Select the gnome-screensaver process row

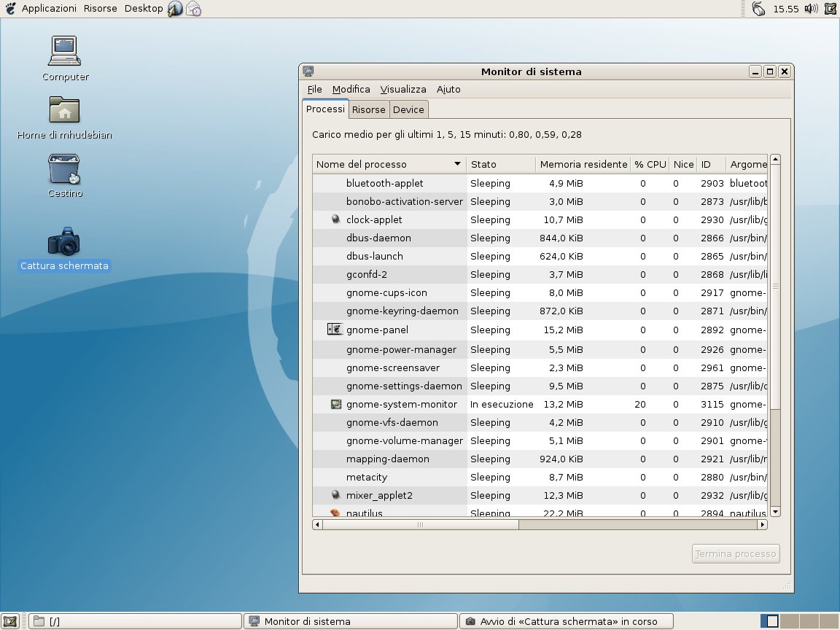point(540,367)
